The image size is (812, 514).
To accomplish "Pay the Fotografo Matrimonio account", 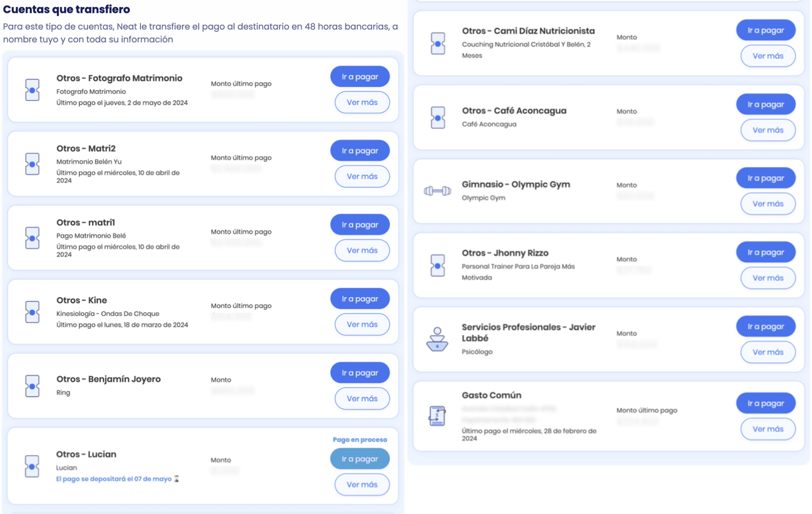I will coord(360,77).
